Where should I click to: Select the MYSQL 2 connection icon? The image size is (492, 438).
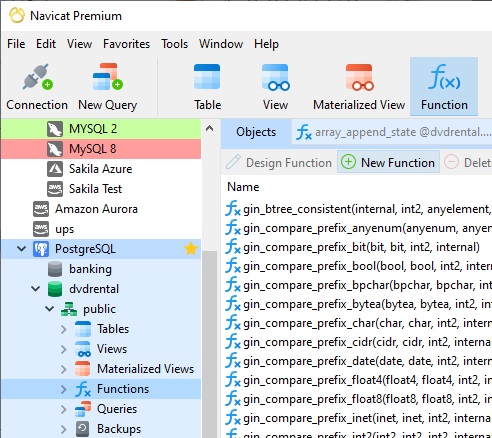pyautogui.click(x=55, y=129)
